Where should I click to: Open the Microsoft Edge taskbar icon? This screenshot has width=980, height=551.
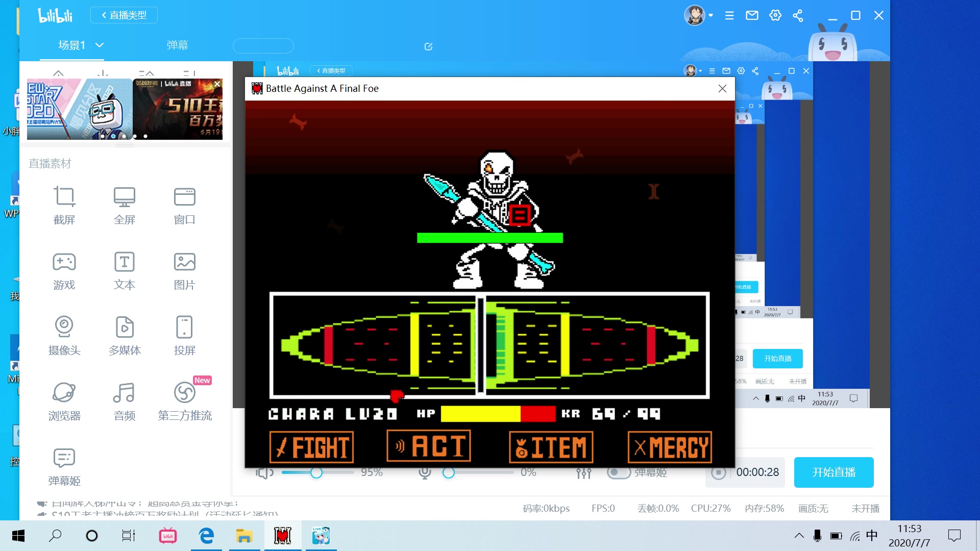click(x=206, y=536)
